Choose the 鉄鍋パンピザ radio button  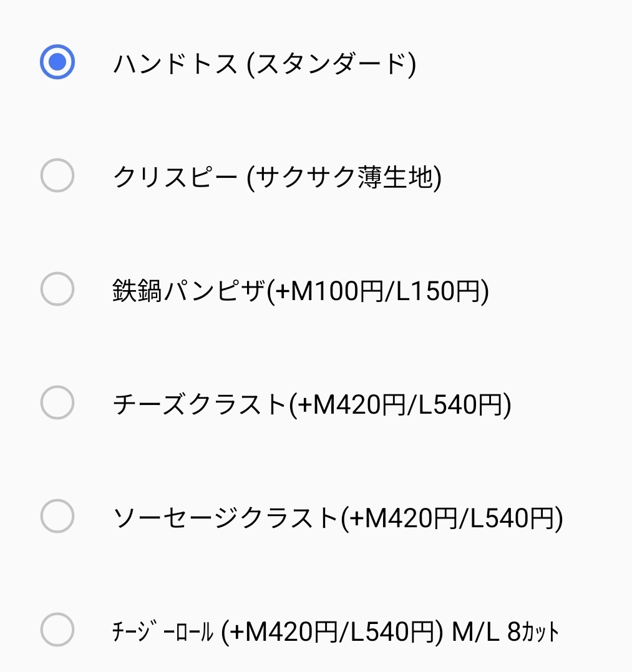[x=57, y=289]
